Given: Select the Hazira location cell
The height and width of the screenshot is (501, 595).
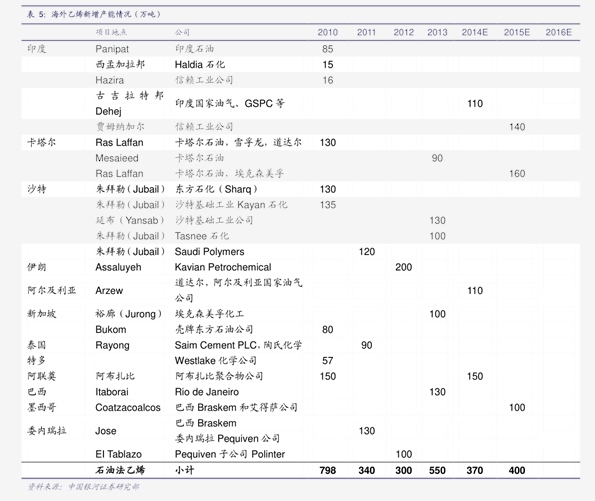Looking at the screenshot, I should click(x=110, y=80).
